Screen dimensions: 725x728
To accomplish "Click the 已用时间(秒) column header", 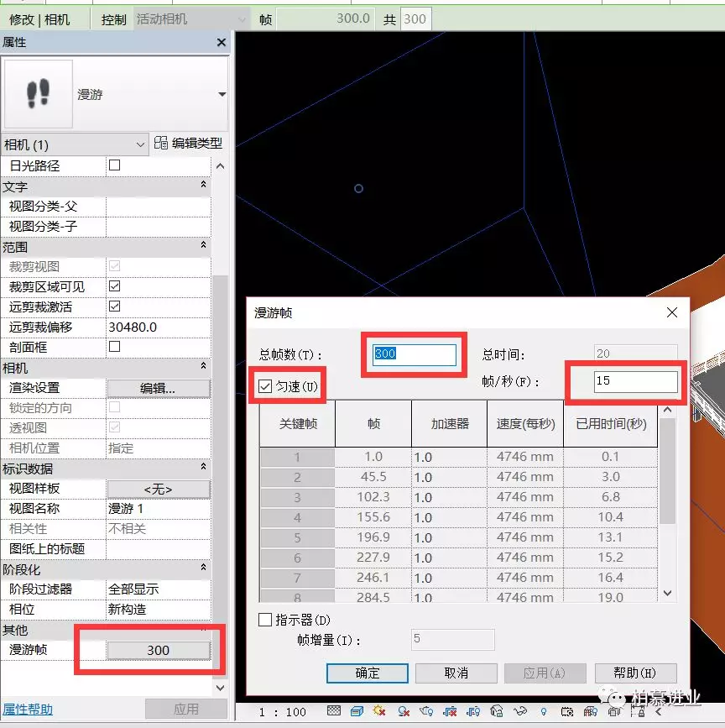I will [611, 423].
